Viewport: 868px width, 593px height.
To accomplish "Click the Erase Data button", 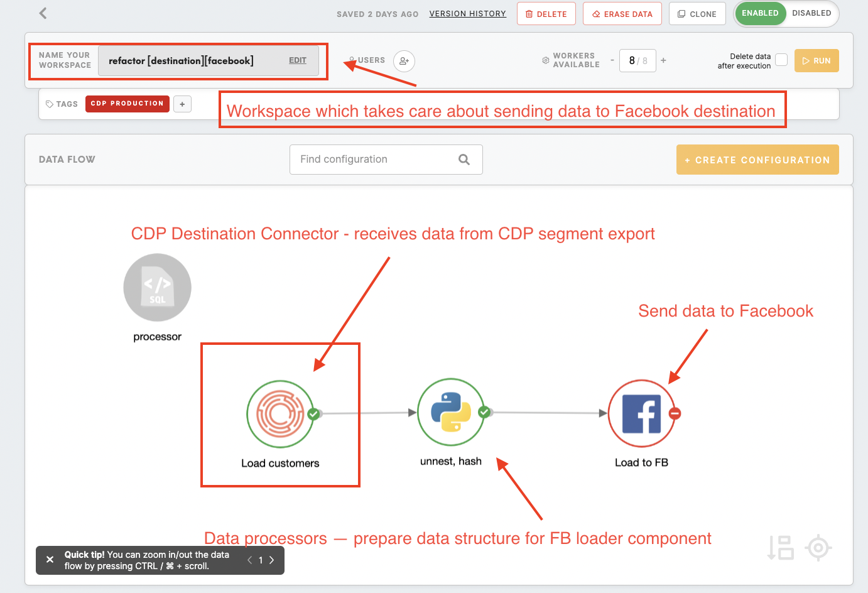I will click(x=622, y=14).
